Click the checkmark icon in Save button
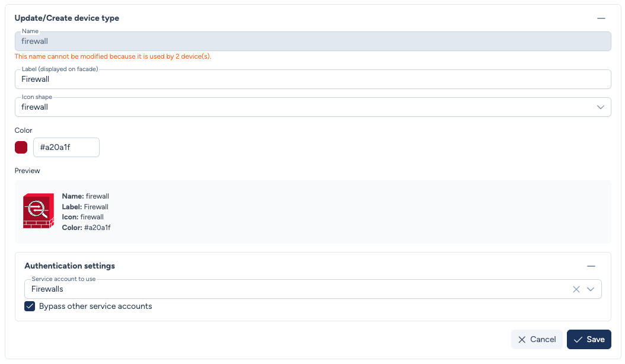 578,340
